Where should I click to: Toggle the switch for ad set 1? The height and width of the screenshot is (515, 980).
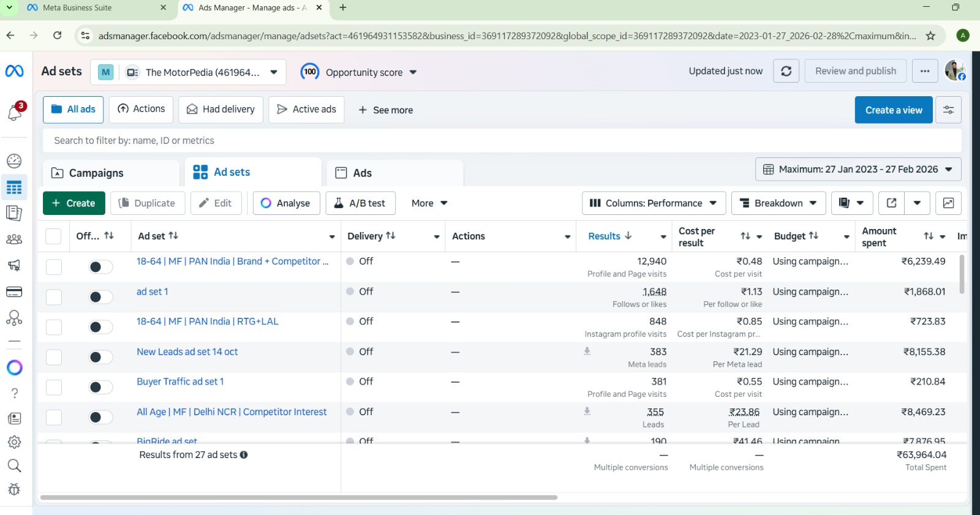point(100,297)
